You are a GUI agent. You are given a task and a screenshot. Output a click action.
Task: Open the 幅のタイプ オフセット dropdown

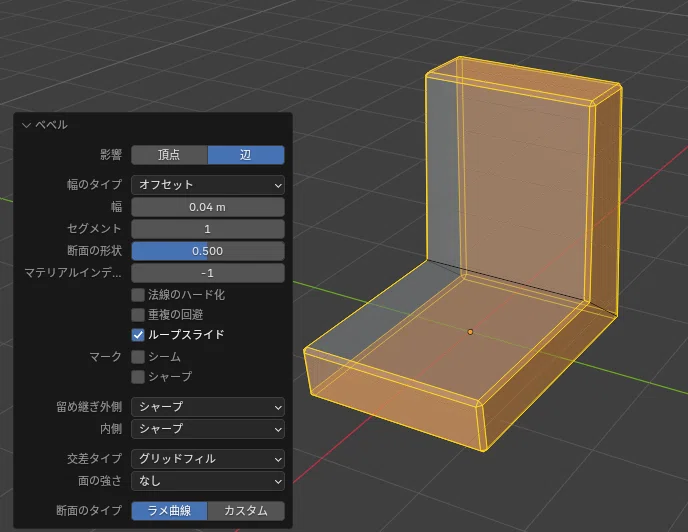click(x=208, y=185)
